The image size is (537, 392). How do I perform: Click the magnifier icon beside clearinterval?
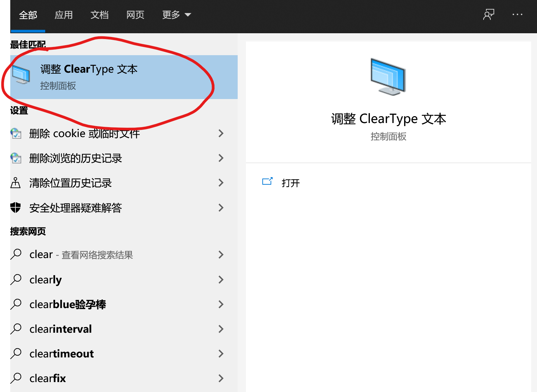pyautogui.click(x=16, y=329)
